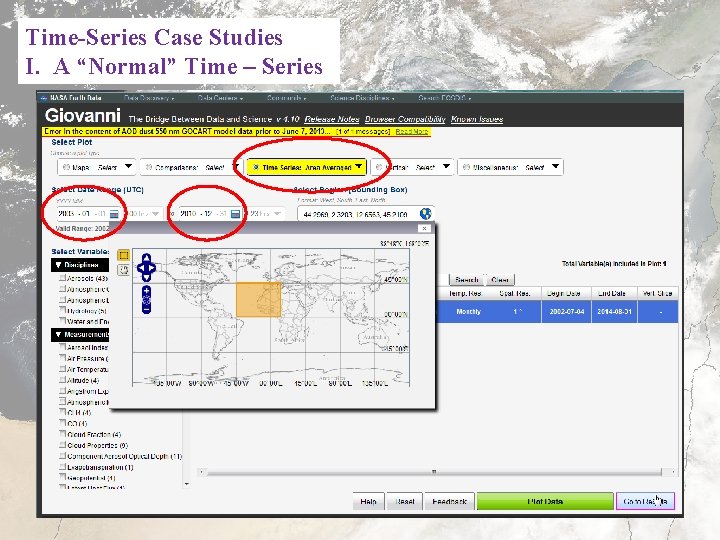The height and width of the screenshot is (540, 720).
Task: Check the Evapotranspiration (1) checkbox
Action: click(62, 467)
